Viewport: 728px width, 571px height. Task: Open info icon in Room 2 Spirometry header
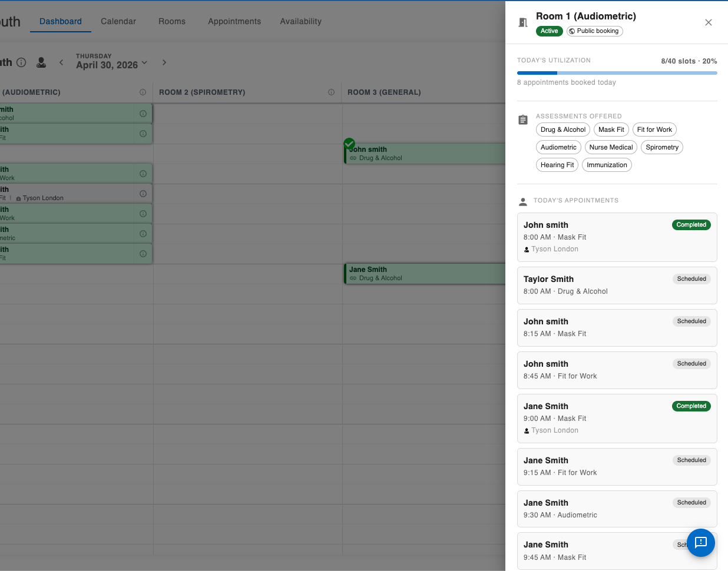pos(331,92)
